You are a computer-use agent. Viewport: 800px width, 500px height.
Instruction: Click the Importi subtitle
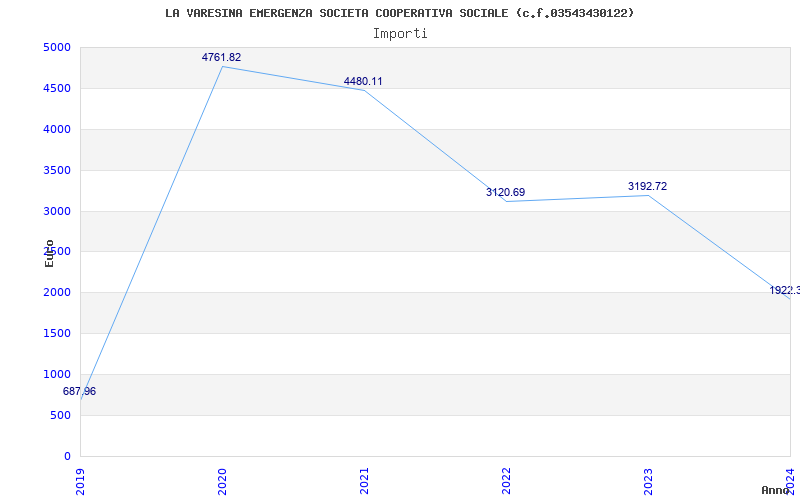(x=400, y=34)
